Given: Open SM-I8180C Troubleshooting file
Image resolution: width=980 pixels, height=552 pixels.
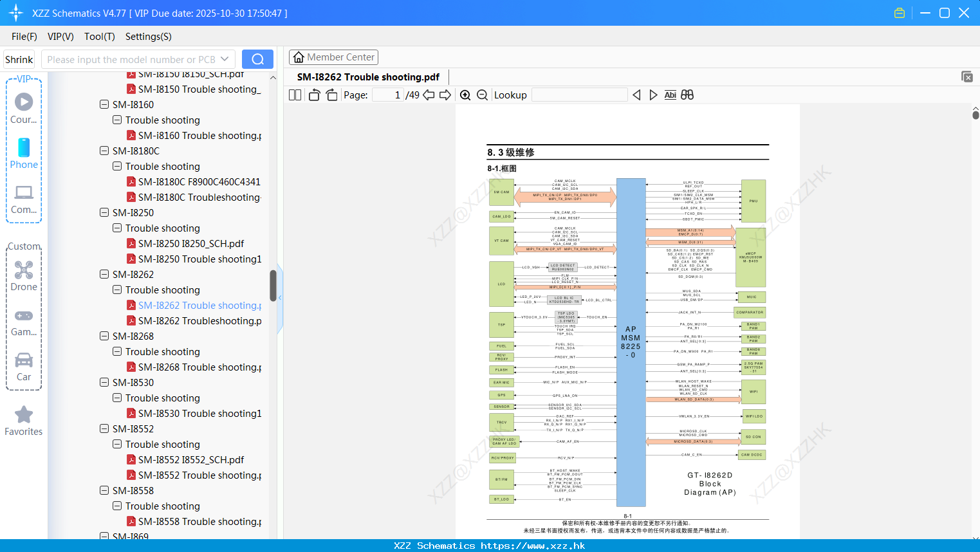Looking at the screenshot, I should (199, 198).
